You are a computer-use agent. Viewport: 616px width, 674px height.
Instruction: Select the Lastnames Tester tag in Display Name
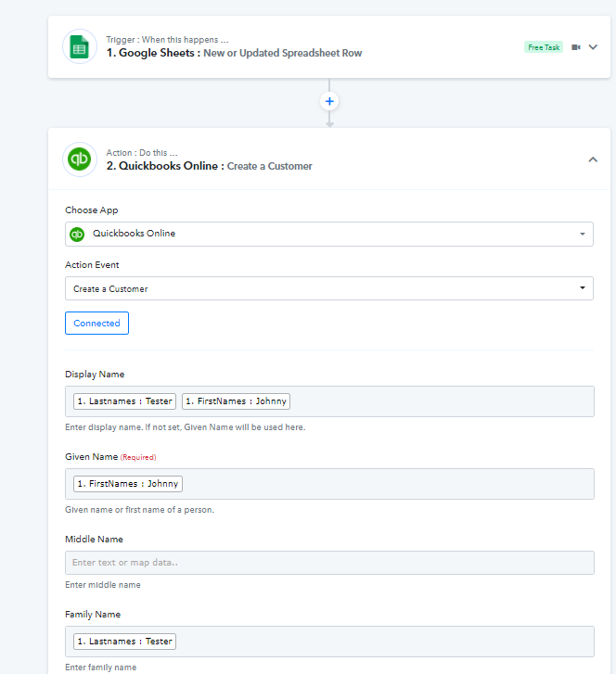pyautogui.click(x=124, y=401)
